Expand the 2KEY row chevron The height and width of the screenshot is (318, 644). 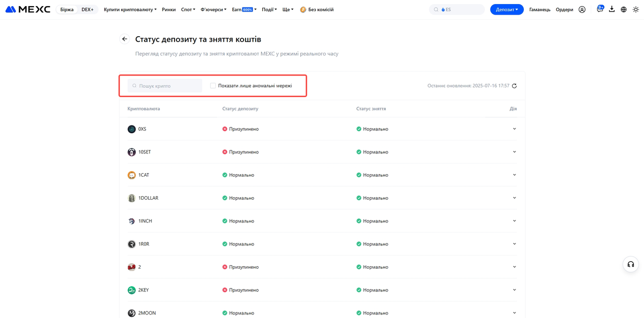514,290
